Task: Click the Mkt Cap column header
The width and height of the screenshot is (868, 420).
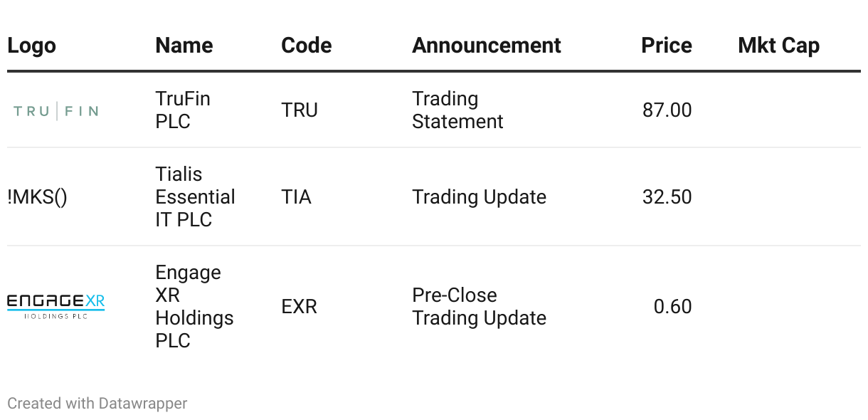Action: click(x=778, y=46)
